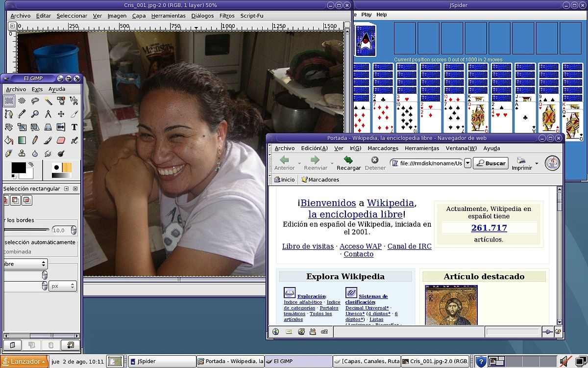588x368 pixels.
Task: Open the Exts menu in GIMP toolbox
Action: tap(37, 89)
